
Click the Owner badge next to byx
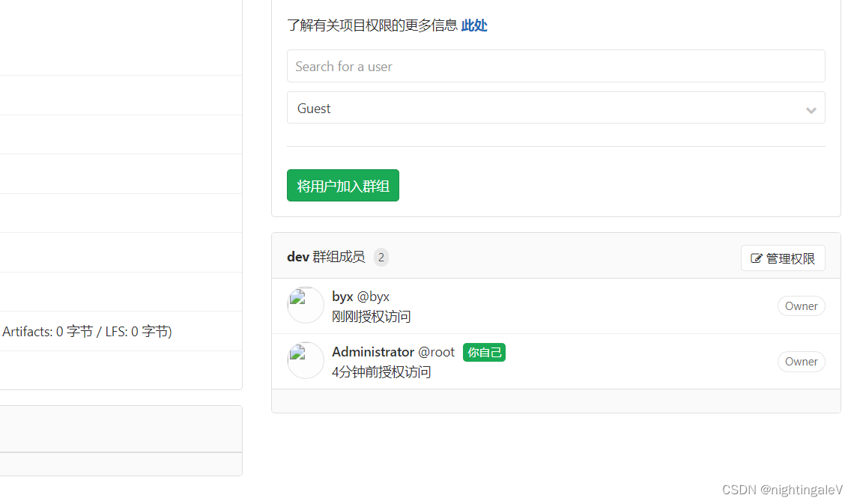coord(801,306)
